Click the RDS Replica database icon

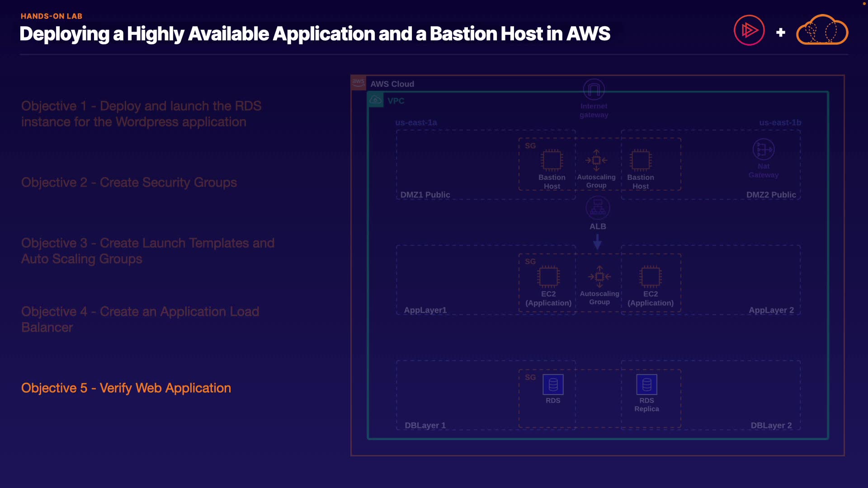[x=646, y=385]
